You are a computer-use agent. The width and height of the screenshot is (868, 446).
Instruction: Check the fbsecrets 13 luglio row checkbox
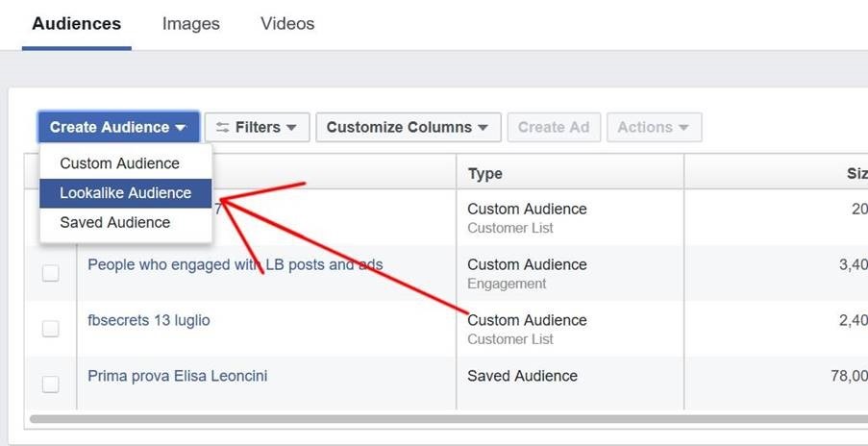(51, 329)
